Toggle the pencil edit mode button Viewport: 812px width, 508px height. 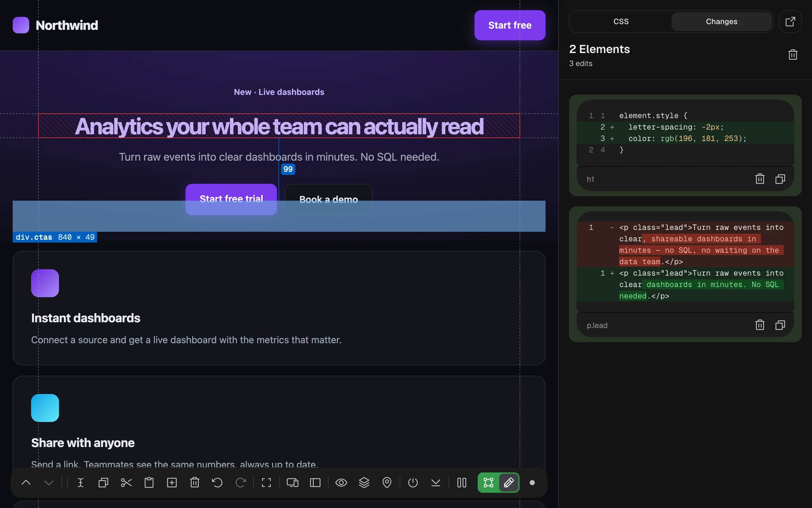click(x=509, y=483)
